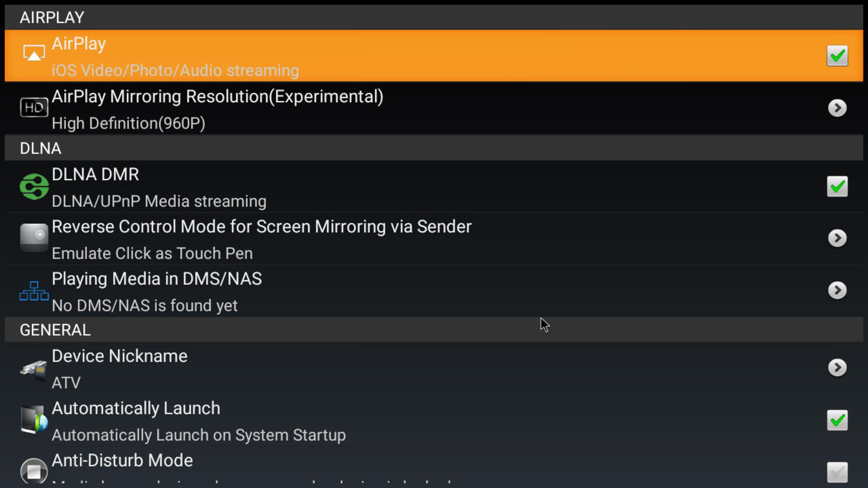Image resolution: width=868 pixels, height=488 pixels.
Task: Expand the Device Nickname field
Action: pyautogui.click(x=837, y=368)
